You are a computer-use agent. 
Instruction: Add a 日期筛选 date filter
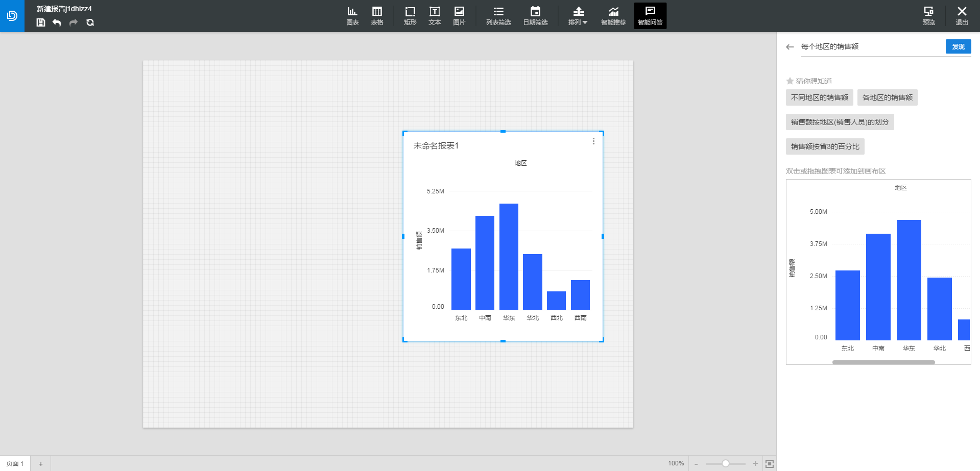tap(535, 16)
